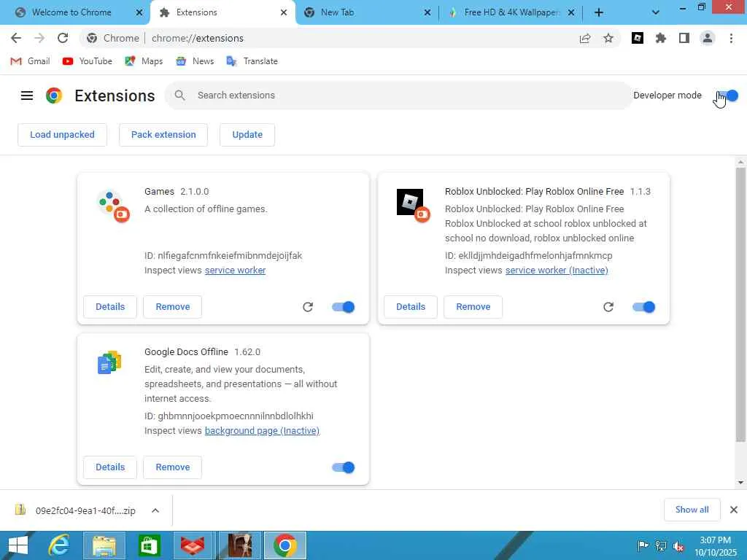
Task: Close the downloads bar
Action: tap(734, 510)
